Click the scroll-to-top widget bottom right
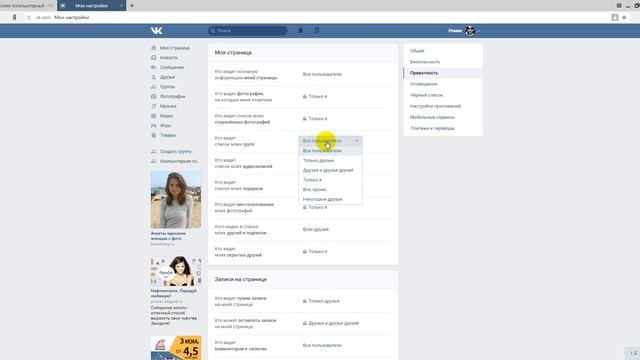The width and height of the screenshot is (640, 360). pyautogui.click(x=633, y=353)
